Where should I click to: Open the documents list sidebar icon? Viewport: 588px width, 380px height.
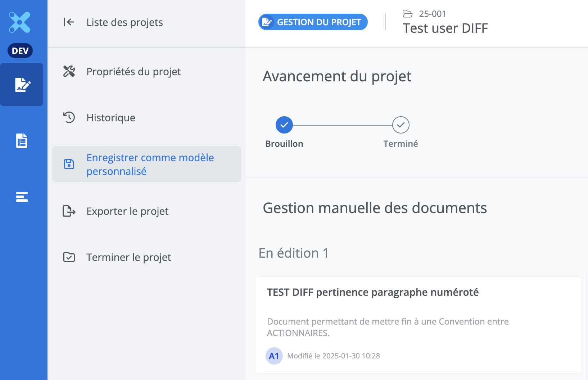22,141
